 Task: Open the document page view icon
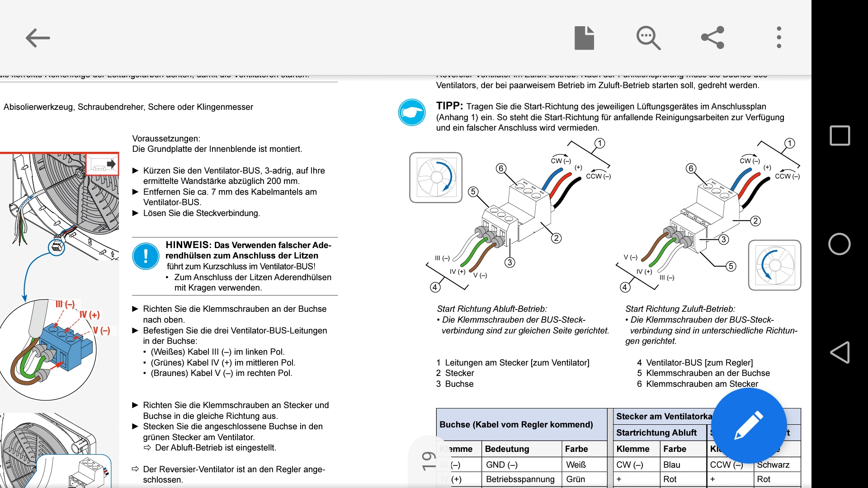click(x=584, y=38)
